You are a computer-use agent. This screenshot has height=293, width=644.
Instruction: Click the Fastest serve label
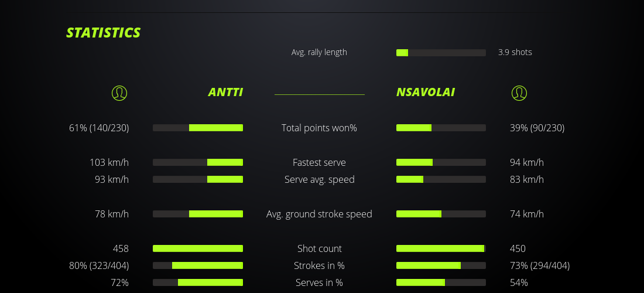[319, 162]
